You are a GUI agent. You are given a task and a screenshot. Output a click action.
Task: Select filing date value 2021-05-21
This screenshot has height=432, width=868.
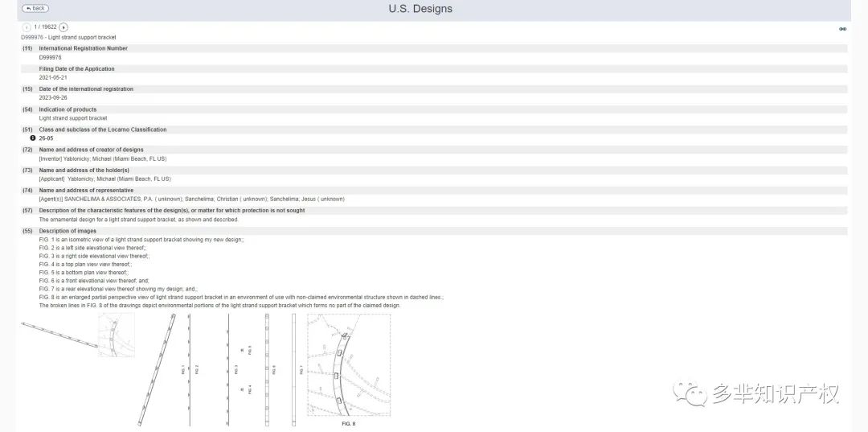coord(53,77)
